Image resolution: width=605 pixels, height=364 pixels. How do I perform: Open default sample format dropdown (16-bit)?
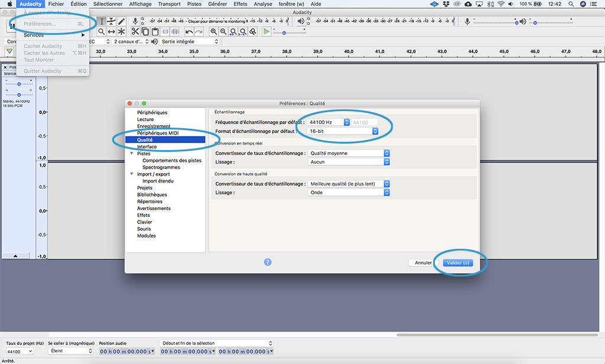pyautogui.click(x=343, y=131)
